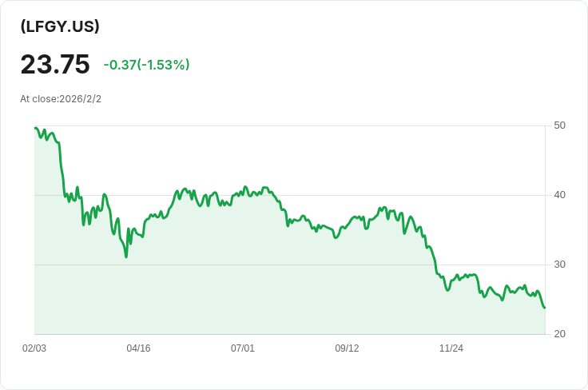Viewport: 588px width, 390px height.
Task: Select the 02/03 date axis label
Action: click(34, 348)
